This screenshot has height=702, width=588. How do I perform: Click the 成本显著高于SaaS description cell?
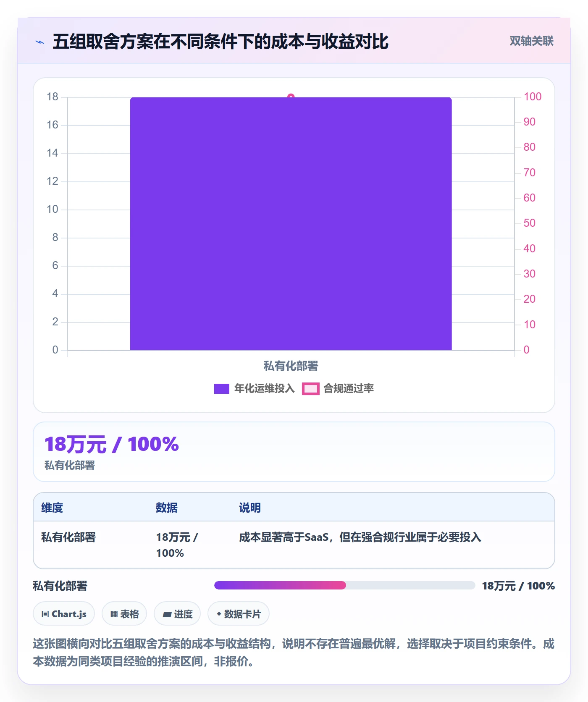(360, 537)
